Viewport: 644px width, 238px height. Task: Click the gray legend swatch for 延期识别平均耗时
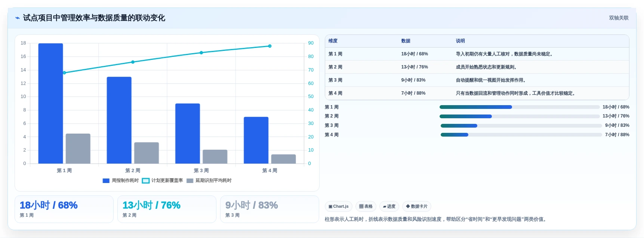190,181
